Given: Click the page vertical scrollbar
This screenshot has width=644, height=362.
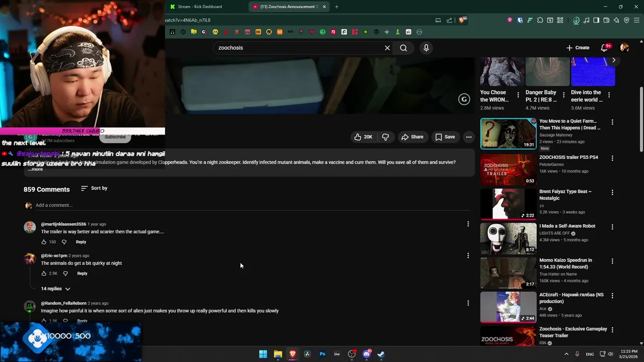Looking at the screenshot, I should pyautogui.click(x=641, y=119).
